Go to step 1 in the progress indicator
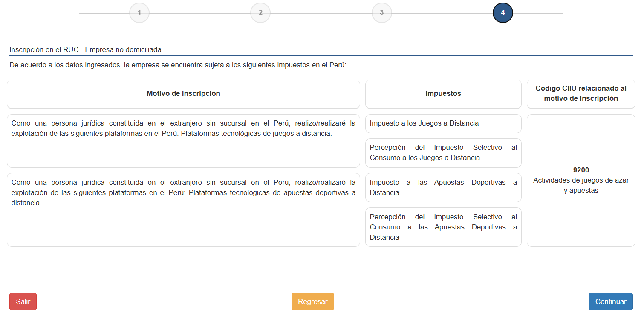Viewport: 644px width, 318px height. coord(139,13)
